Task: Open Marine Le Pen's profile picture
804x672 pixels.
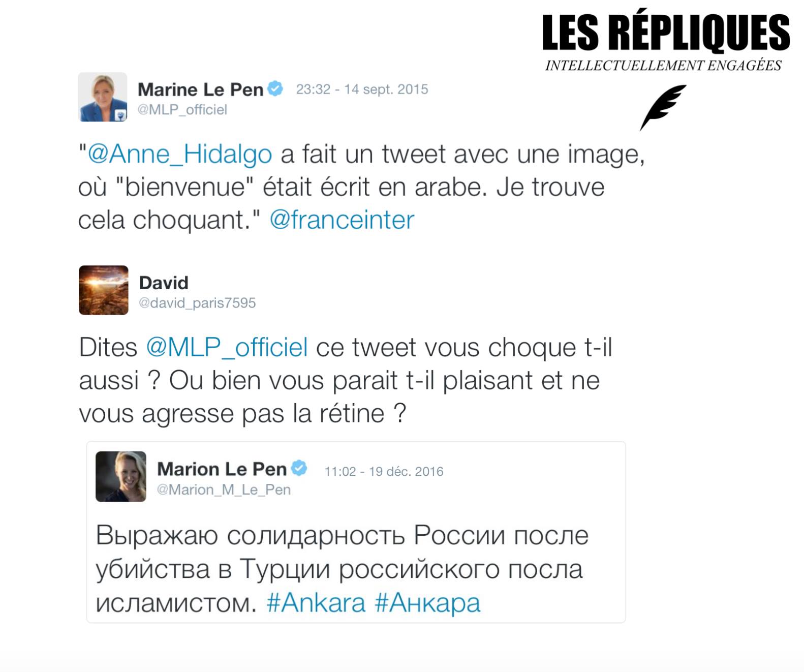Action: 103,97
